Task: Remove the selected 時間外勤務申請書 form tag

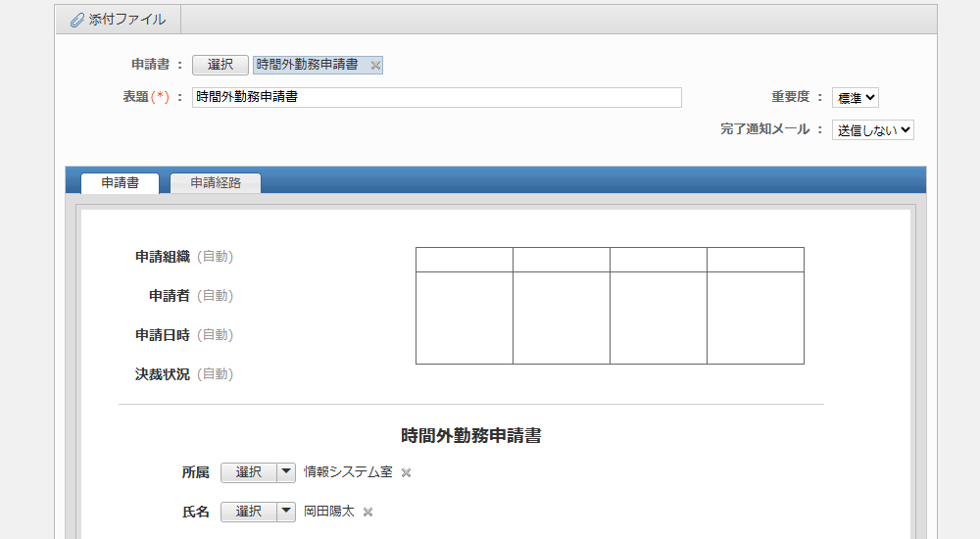Action: pos(375,65)
